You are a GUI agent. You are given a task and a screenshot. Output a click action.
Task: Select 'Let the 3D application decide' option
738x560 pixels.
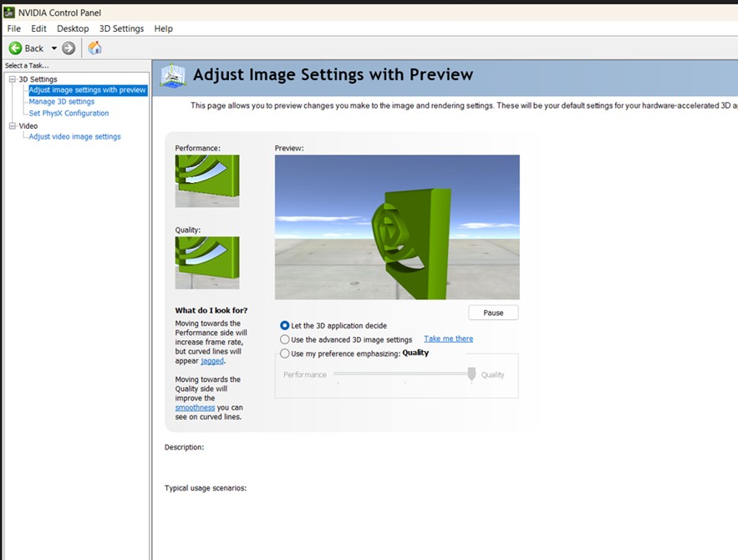point(285,326)
